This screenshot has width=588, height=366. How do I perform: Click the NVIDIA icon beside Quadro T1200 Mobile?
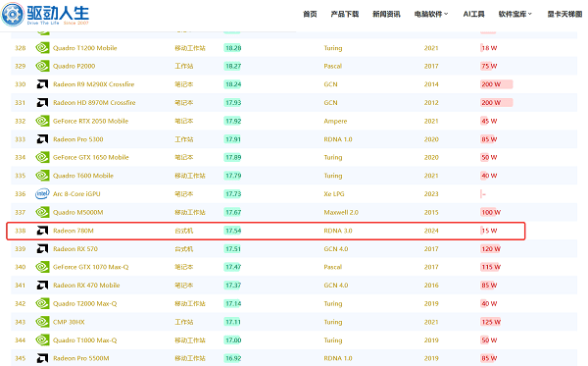coord(42,48)
